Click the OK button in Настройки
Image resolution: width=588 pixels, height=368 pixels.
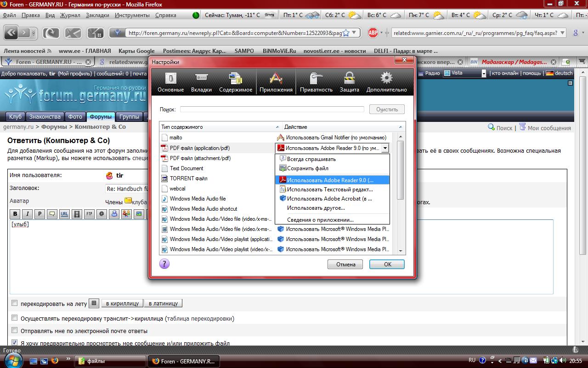point(387,264)
